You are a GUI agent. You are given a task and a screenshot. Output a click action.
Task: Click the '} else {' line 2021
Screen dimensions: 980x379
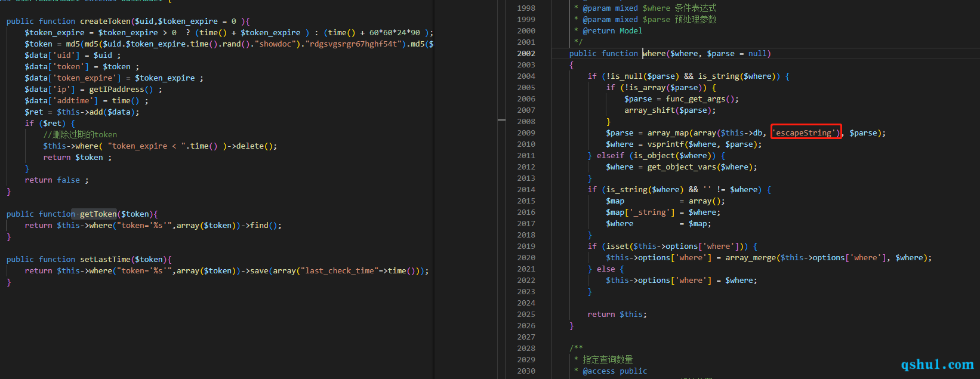pyautogui.click(x=606, y=269)
